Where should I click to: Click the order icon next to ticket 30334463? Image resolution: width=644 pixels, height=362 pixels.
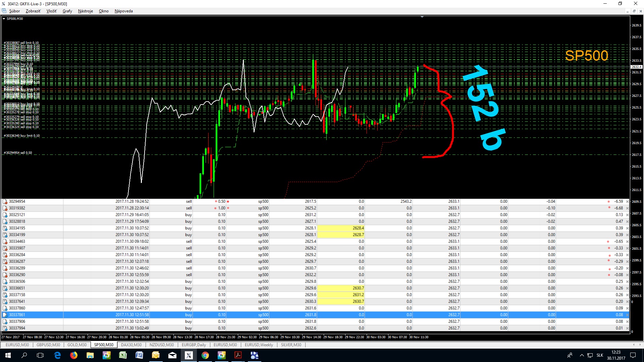click(x=5, y=242)
